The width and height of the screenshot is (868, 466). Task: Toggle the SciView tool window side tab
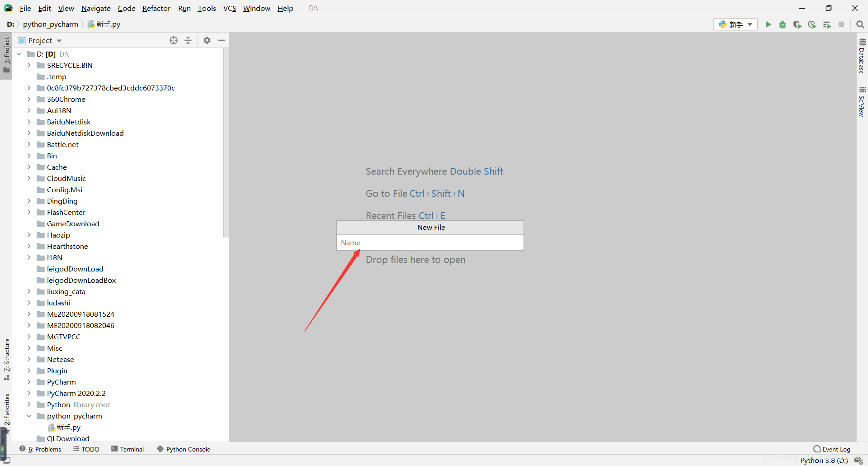point(862,102)
